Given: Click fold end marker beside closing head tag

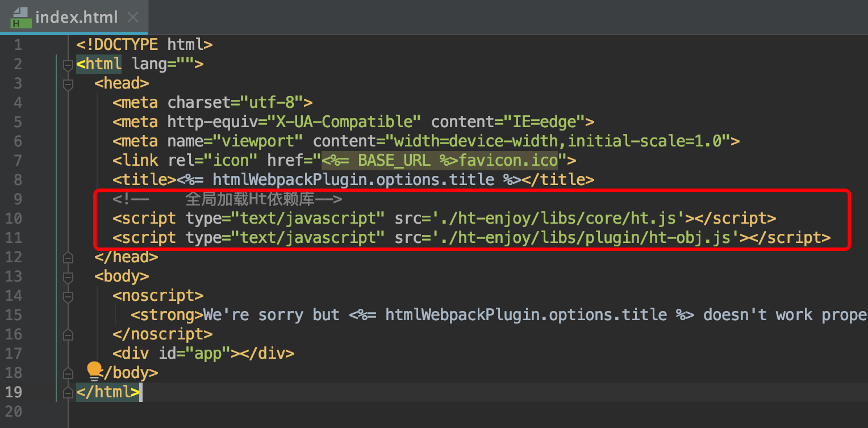Looking at the screenshot, I should (x=68, y=258).
